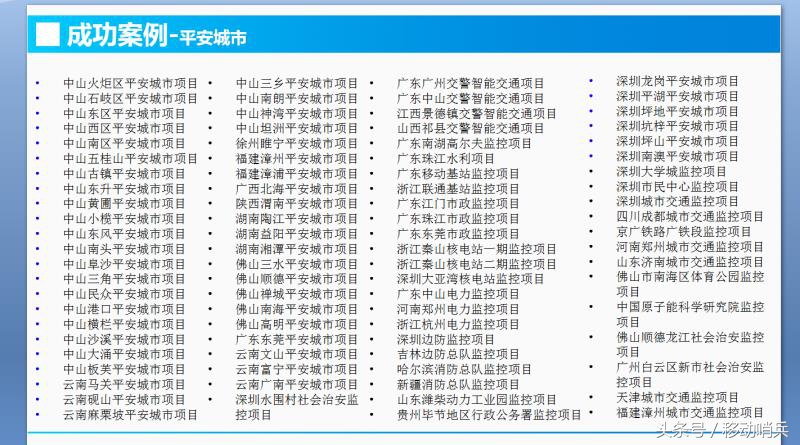Image resolution: width=800 pixels, height=445 pixels.
Task: Select the line 中山石岐区平安城市项目
Action: pos(131,98)
